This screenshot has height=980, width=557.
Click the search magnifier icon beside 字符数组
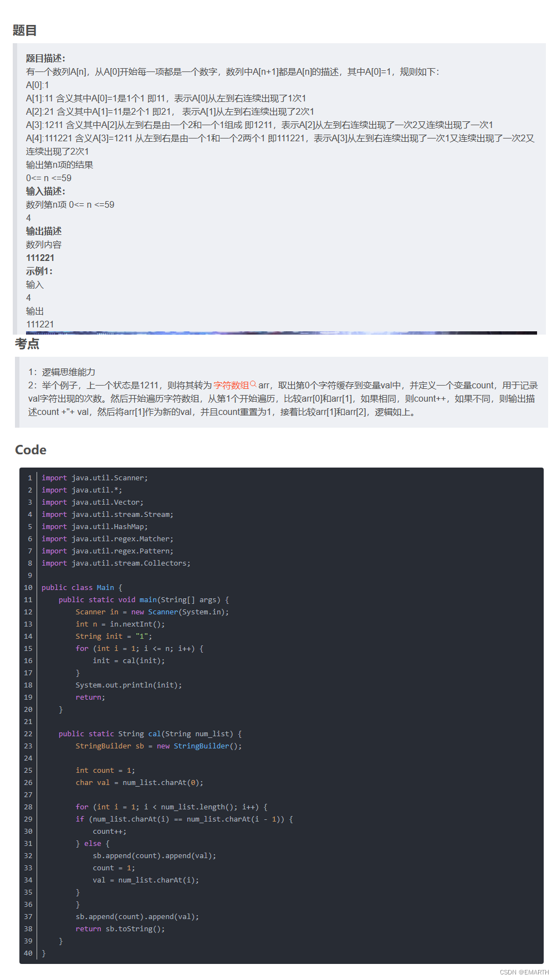point(253,384)
